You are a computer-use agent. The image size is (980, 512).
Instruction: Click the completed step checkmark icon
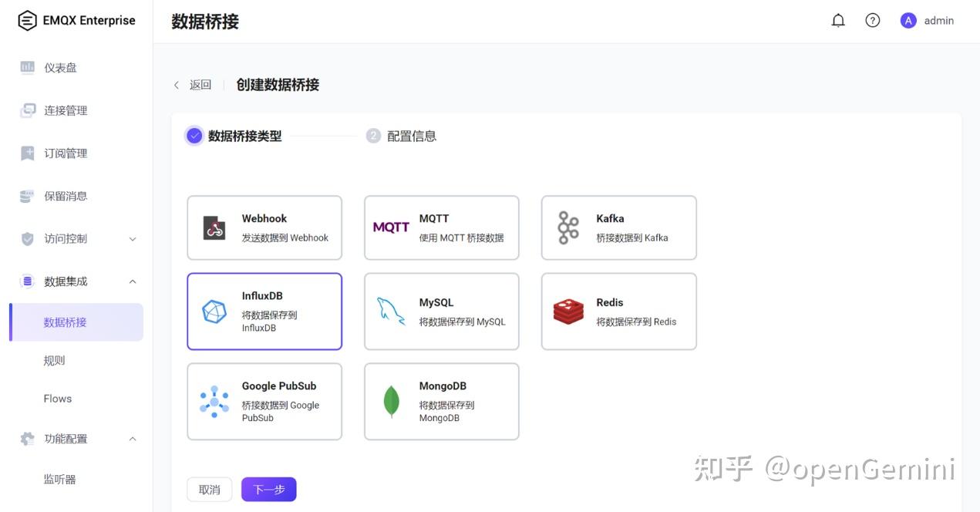point(194,136)
